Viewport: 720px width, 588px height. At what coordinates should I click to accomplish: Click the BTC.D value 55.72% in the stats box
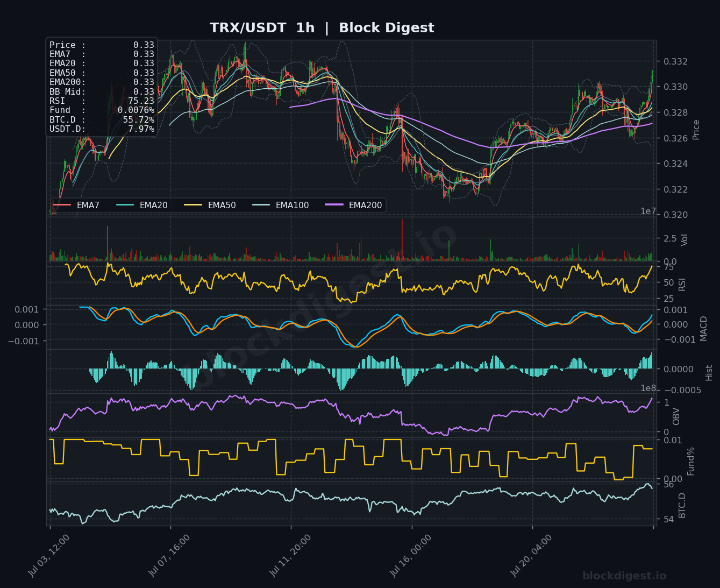138,119
